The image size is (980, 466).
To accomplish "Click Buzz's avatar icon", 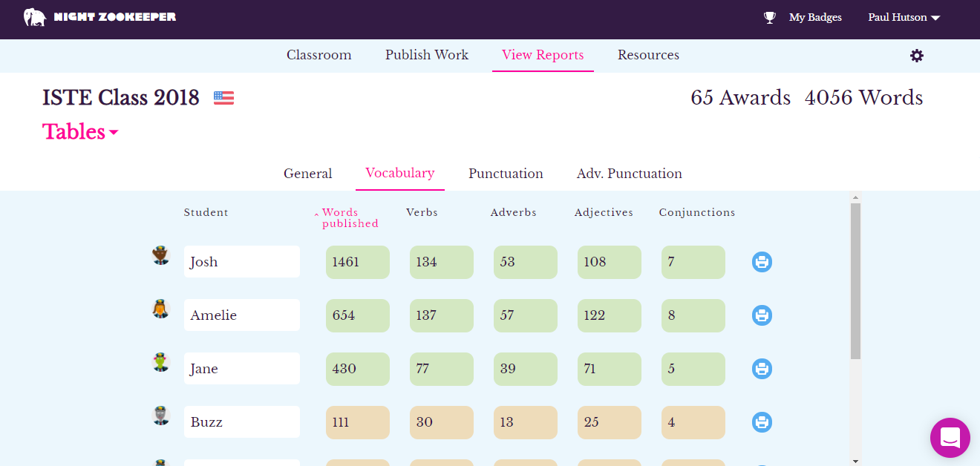I will tap(161, 416).
